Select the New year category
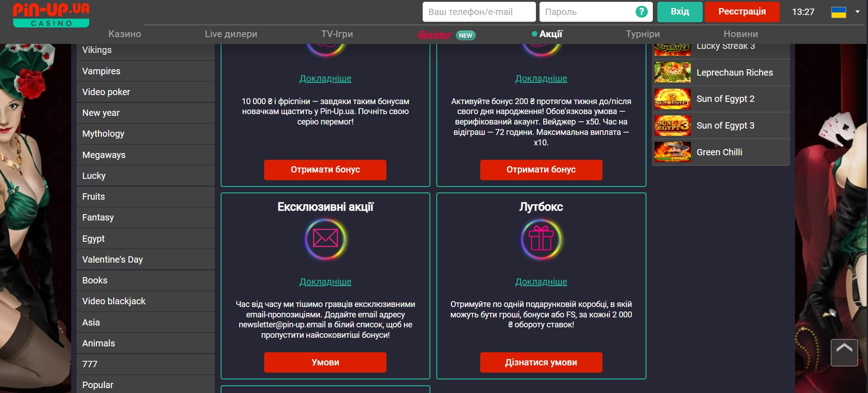The width and height of the screenshot is (868, 393). (145, 113)
